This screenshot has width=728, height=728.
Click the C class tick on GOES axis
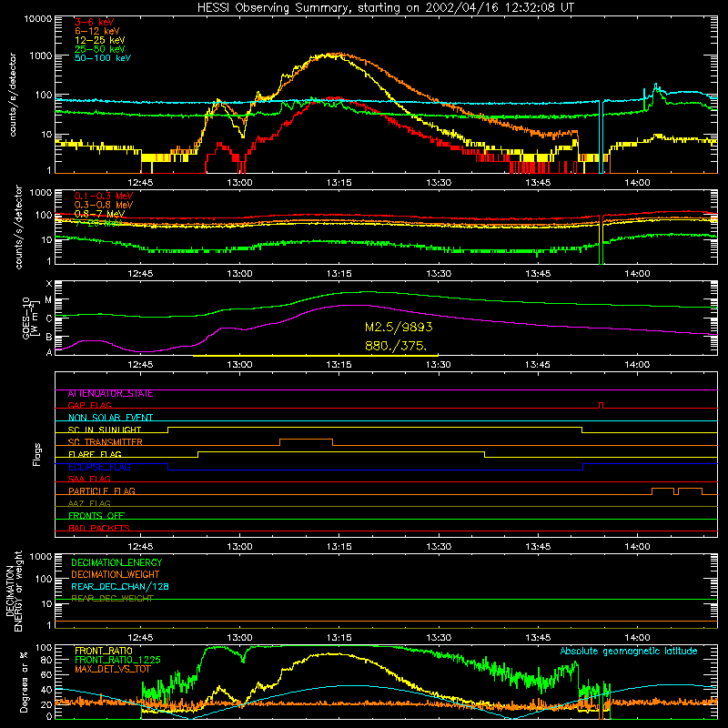49,318
